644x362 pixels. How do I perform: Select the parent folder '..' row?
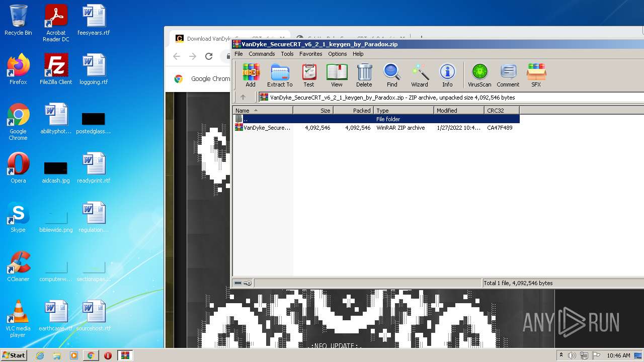click(x=376, y=119)
